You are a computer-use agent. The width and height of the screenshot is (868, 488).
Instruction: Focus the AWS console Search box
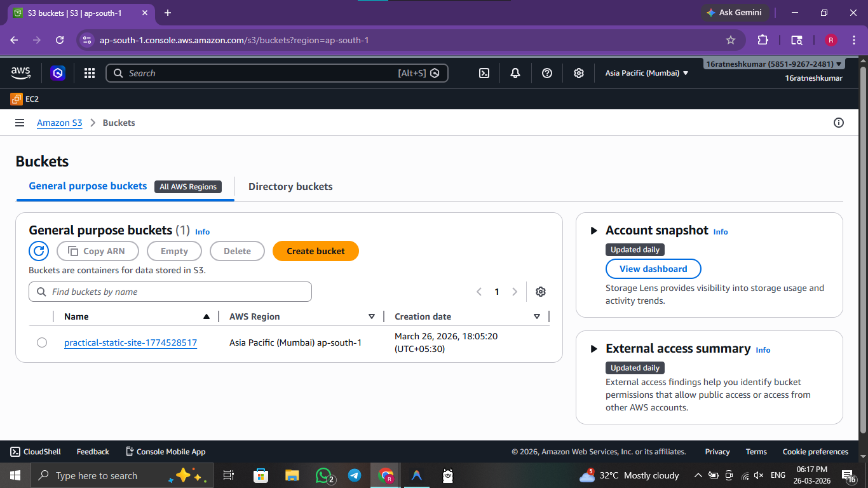(277, 73)
